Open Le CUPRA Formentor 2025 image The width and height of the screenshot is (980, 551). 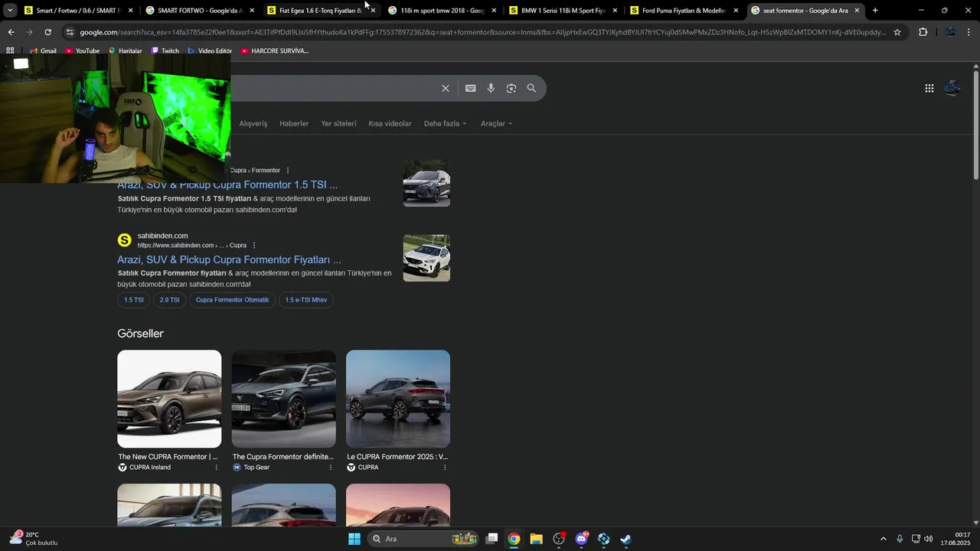(398, 399)
